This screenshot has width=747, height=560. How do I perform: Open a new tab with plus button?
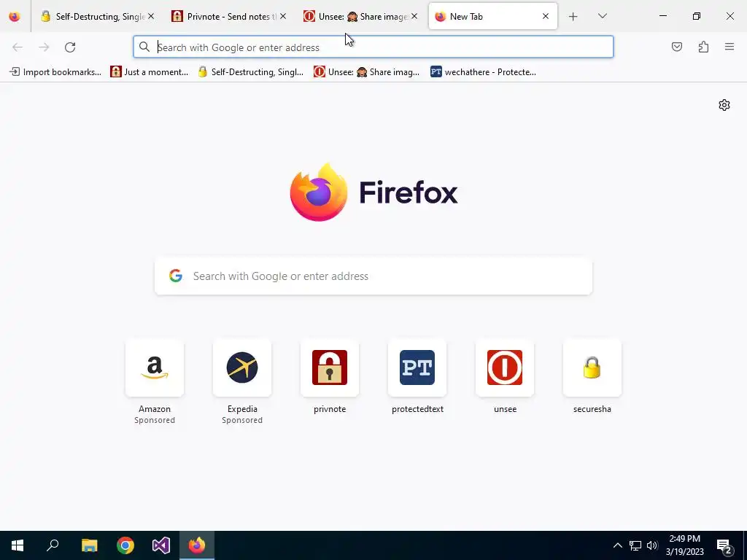click(573, 17)
